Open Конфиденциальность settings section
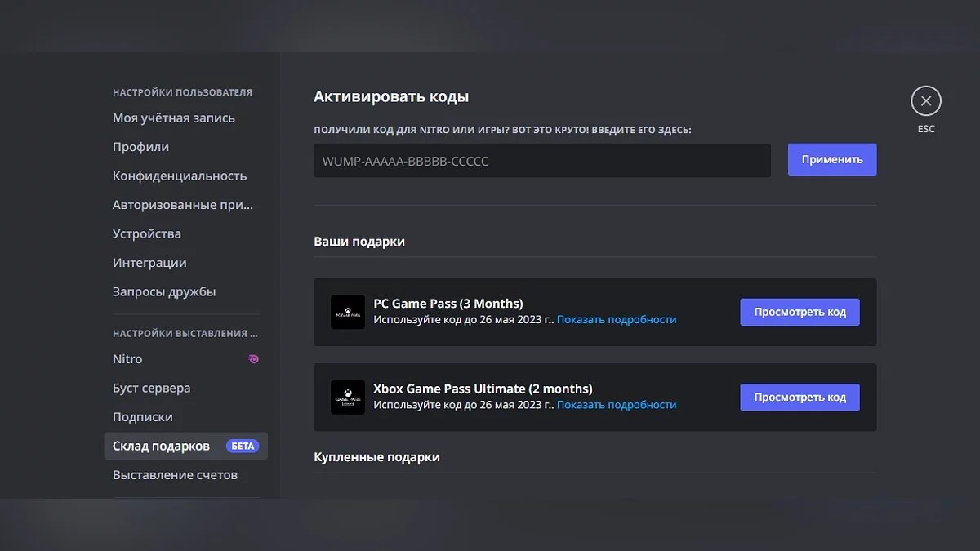 coord(180,176)
